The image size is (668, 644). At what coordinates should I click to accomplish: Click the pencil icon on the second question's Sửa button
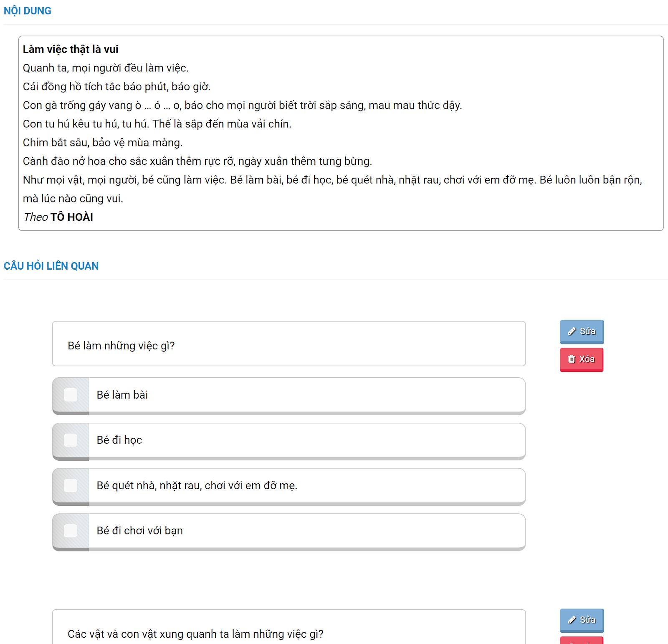point(572,620)
